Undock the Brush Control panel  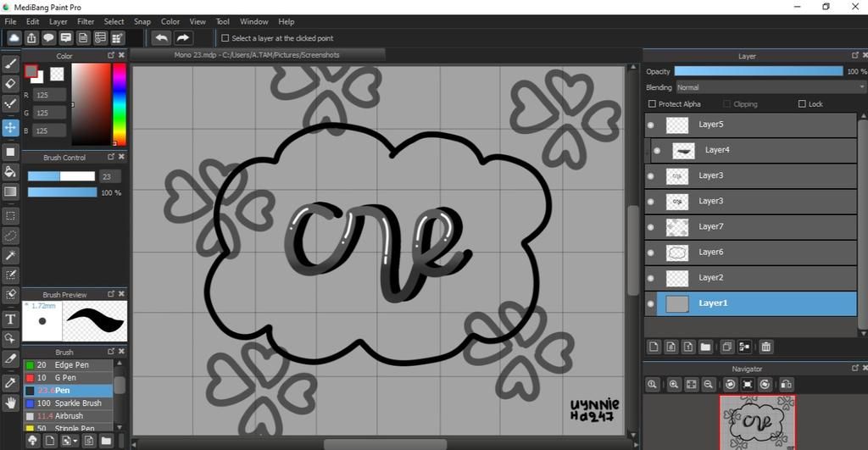111,157
